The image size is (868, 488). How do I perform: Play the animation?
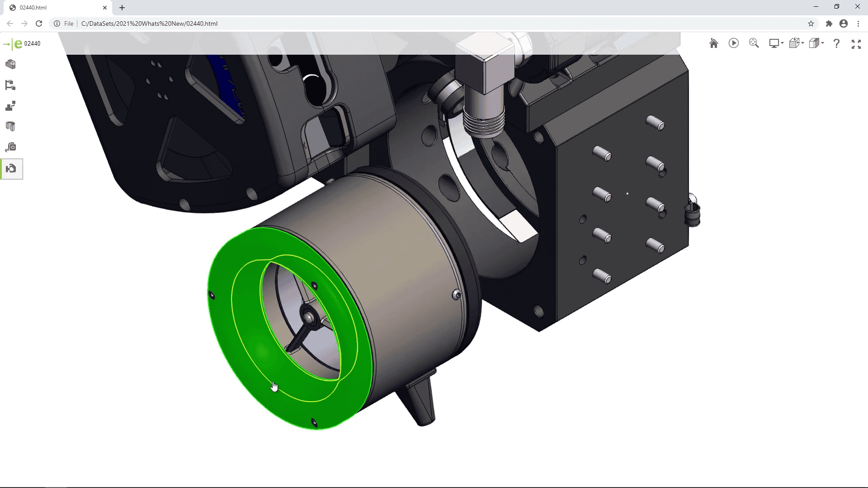(x=734, y=43)
